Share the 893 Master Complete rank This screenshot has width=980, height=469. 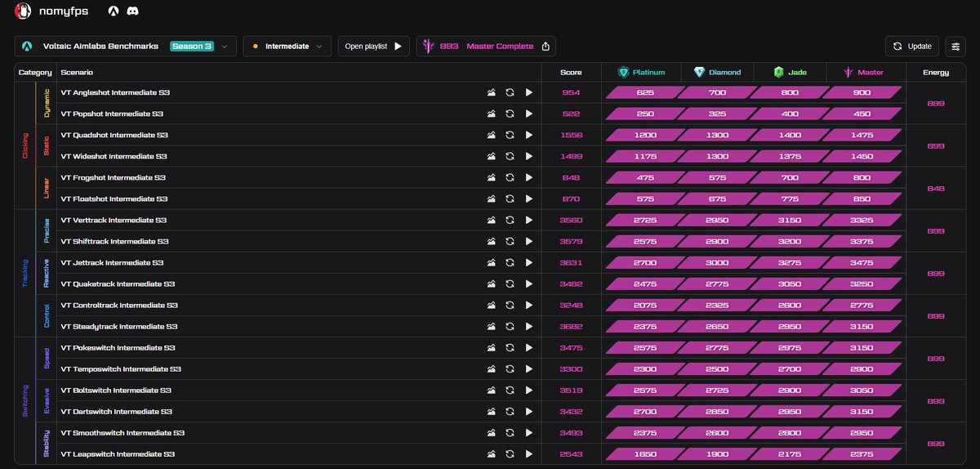pos(546,47)
